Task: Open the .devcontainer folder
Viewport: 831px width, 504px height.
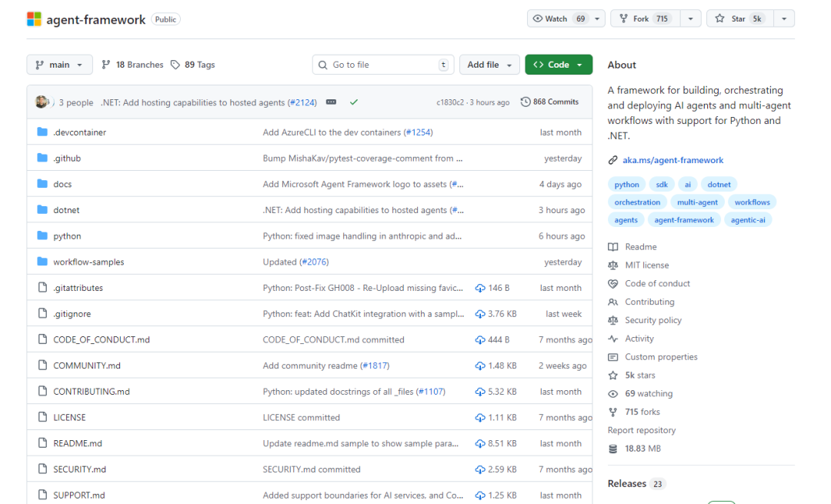Action: click(x=79, y=132)
